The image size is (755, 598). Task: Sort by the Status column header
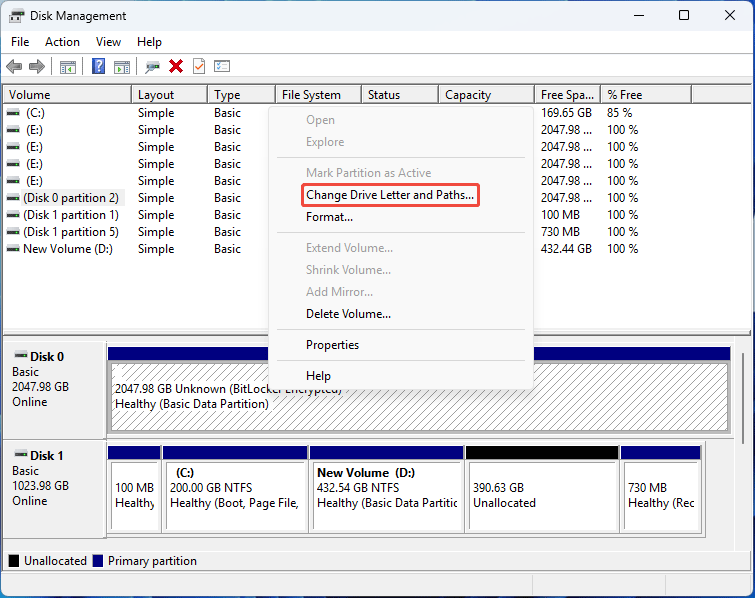coord(400,95)
